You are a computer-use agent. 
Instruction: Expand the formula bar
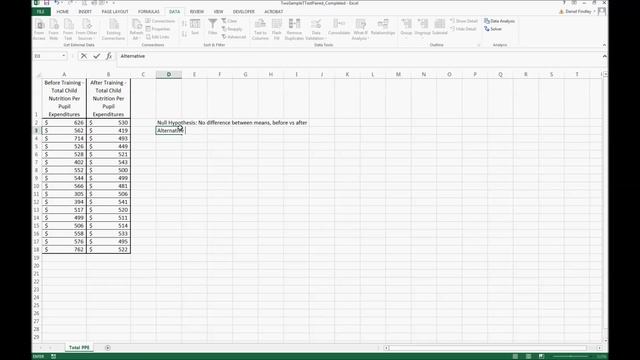(x=604, y=56)
